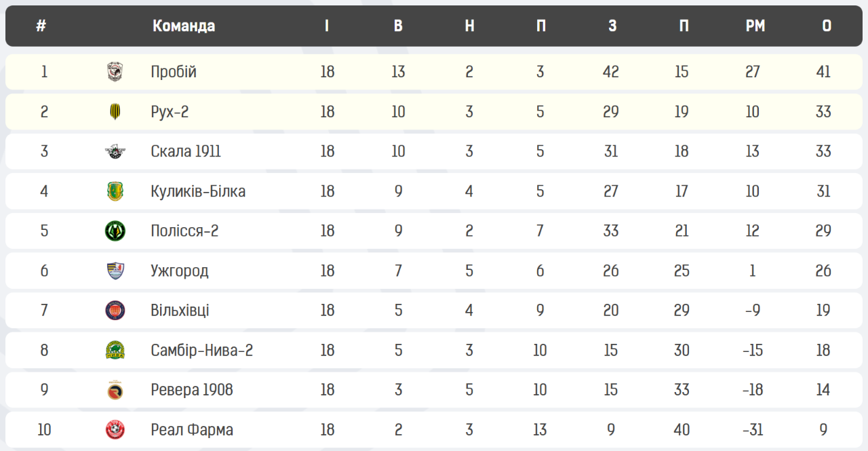The height and width of the screenshot is (451, 868).
Task: Open the Ужгород team page link
Action: [x=180, y=271]
